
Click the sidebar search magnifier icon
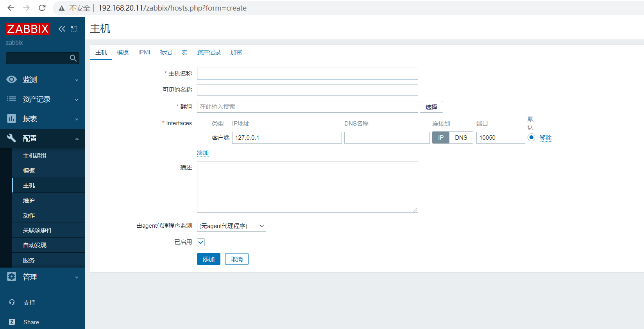73,58
